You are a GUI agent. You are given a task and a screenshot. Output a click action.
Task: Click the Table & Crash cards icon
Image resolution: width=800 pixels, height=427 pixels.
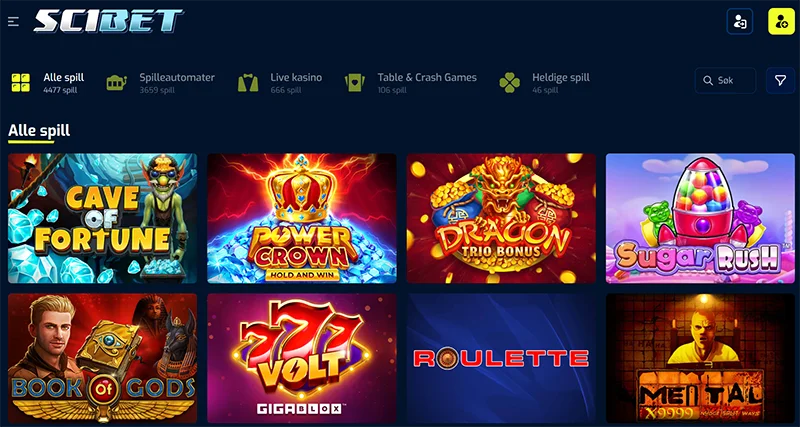point(355,83)
